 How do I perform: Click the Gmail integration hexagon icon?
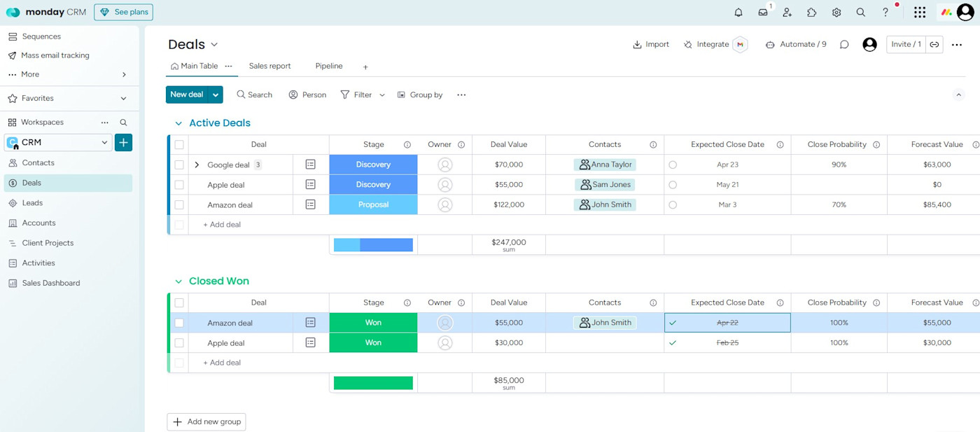pos(741,44)
